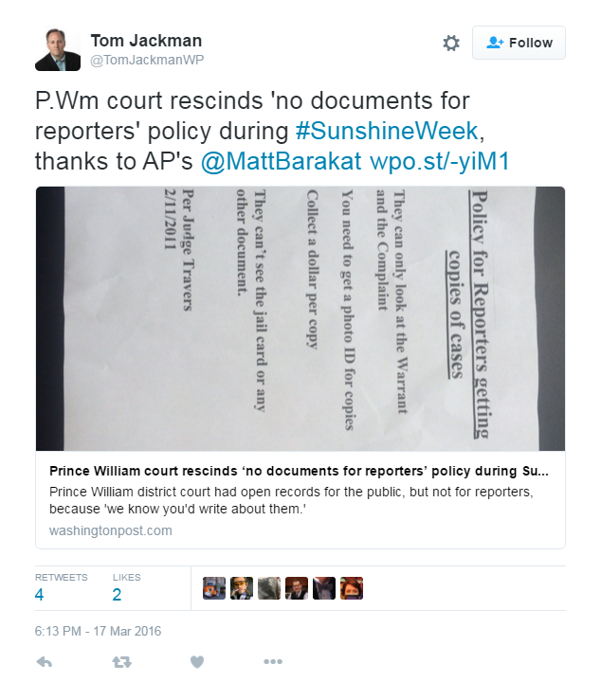The height and width of the screenshot is (700, 601).
Task: Visit the washingtonpost.com source link
Action: [110, 530]
